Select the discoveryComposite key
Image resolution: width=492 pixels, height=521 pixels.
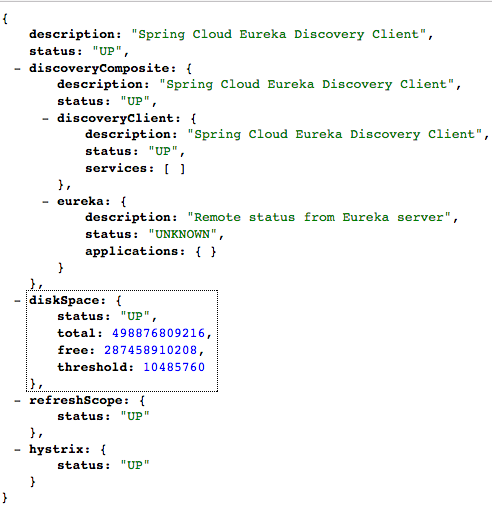pos(99,68)
